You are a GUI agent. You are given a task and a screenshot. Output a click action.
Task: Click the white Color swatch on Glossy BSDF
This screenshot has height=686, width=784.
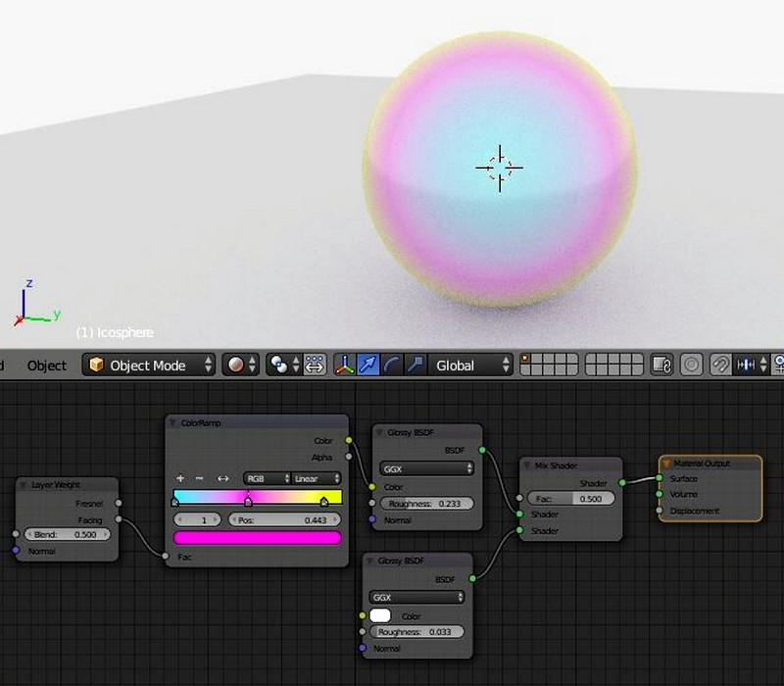tap(381, 615)
